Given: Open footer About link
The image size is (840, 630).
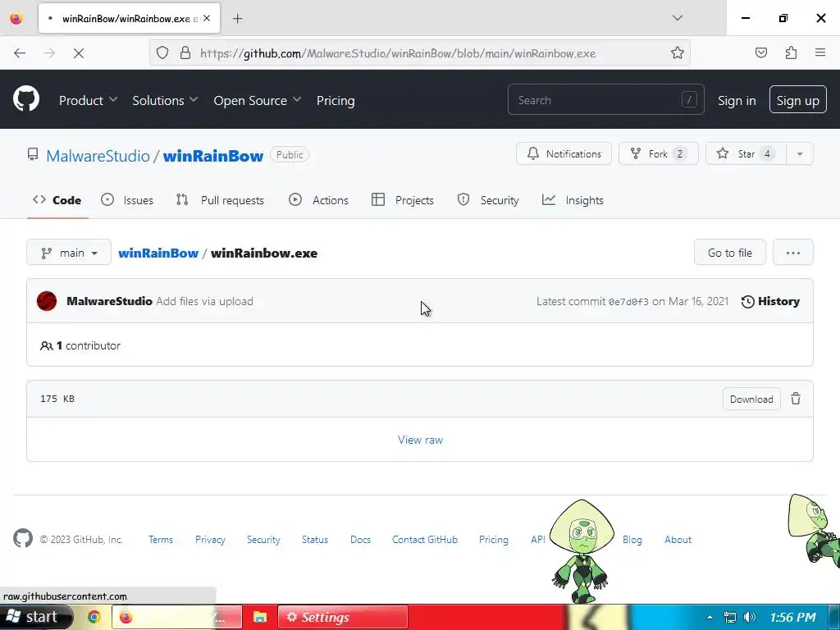Looking at the screenshot, I should [x=678, y=540].
